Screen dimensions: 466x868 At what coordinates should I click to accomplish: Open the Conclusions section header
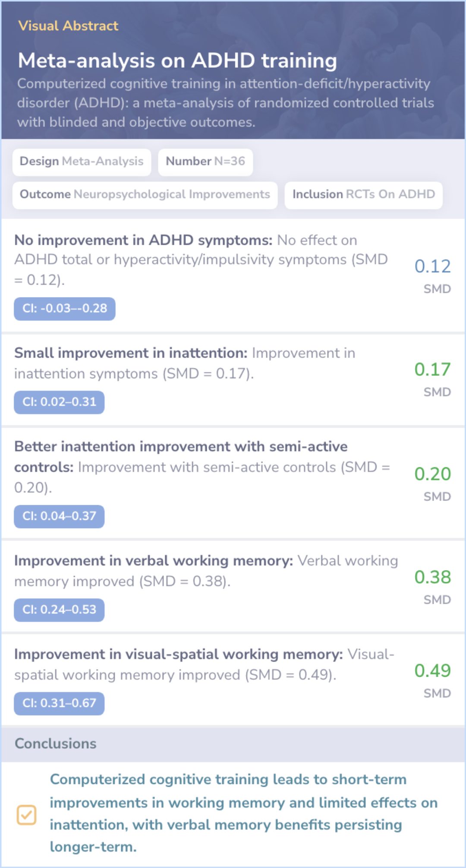(233, 744)
